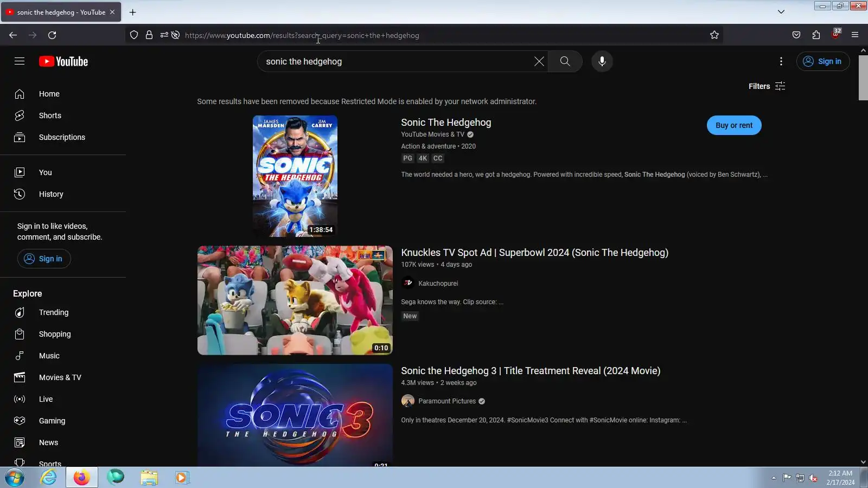Play the Sonic 3 logo thumbnail
The width and height of the screenshot is (868, 488).
point(295,415)
